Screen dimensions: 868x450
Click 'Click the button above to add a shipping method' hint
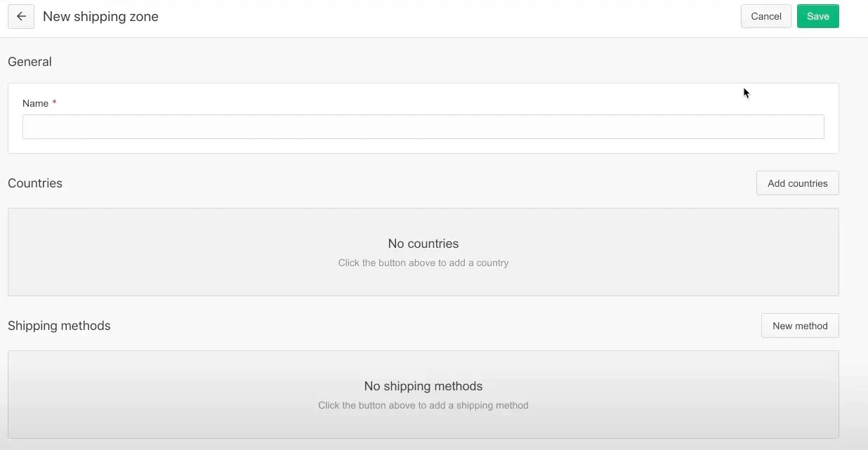click(x=423, y=405)
